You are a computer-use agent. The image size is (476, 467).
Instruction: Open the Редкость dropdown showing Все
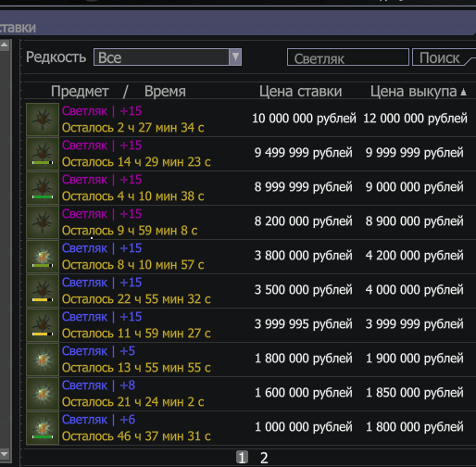point(168,57)
